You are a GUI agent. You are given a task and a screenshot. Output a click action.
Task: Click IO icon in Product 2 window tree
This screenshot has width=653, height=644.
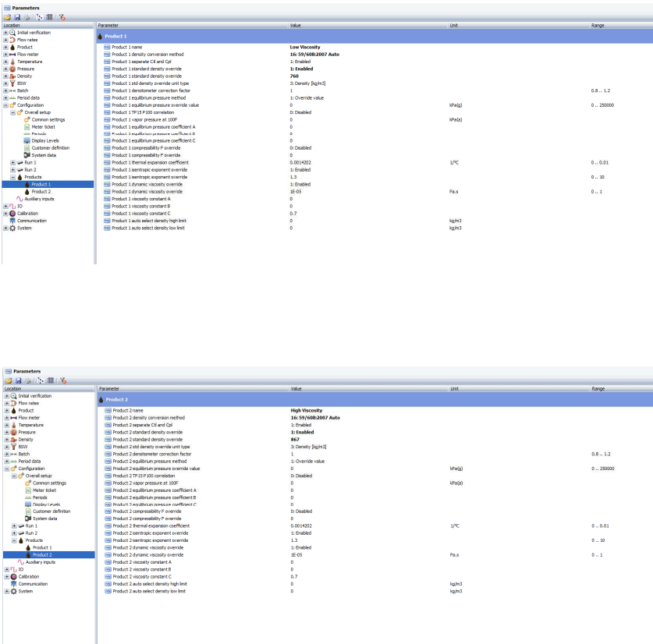(14, 569)
